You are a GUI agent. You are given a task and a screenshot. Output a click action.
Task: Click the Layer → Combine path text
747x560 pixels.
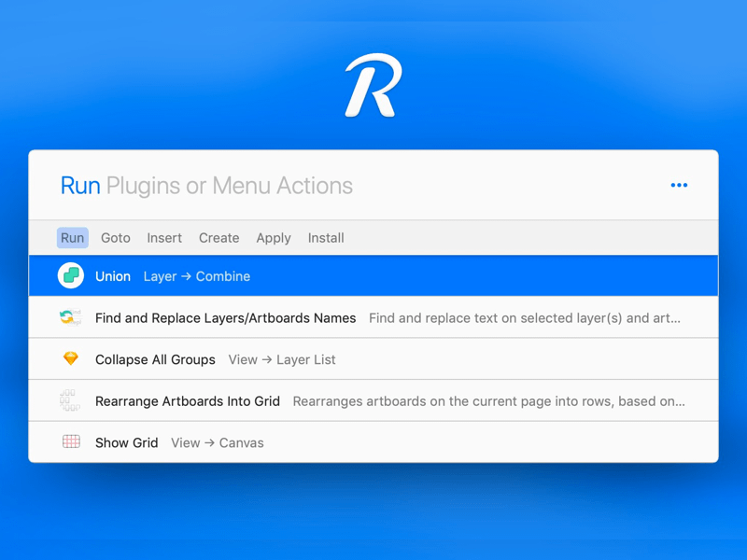pos(197,276)
